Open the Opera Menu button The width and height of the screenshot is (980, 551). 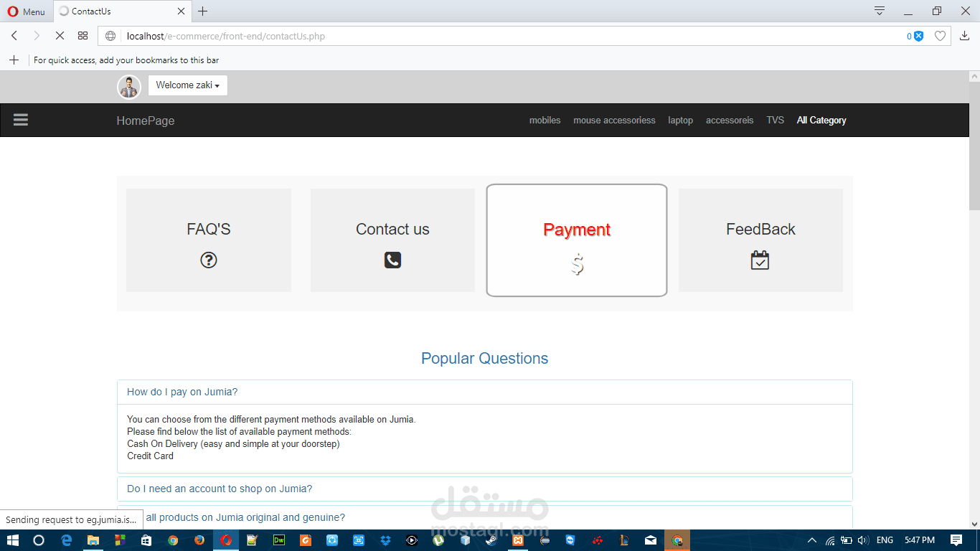[26, 11]
